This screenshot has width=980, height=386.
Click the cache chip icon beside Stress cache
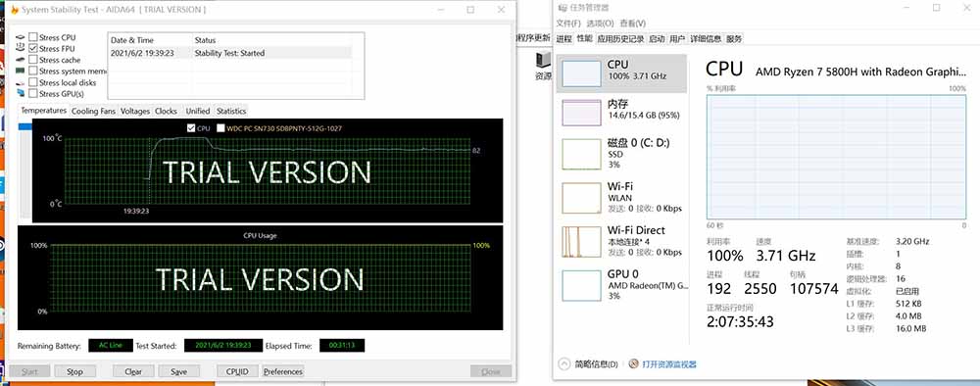21,60
